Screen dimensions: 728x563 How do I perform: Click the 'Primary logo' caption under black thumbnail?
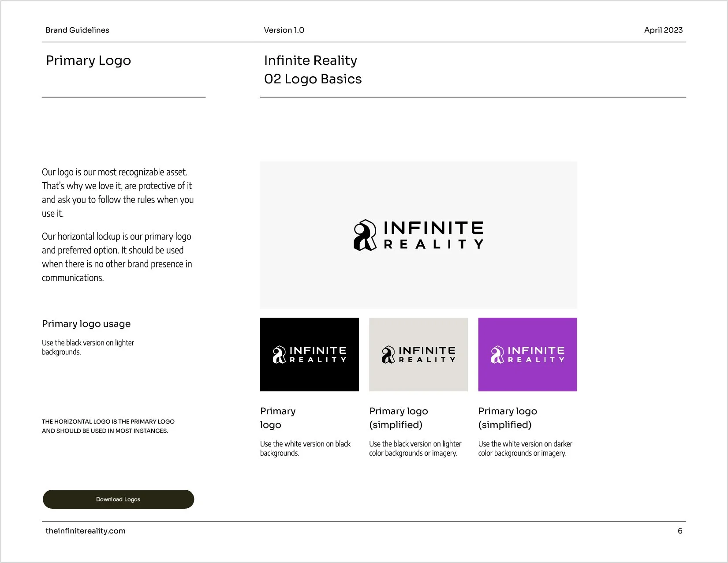278,418
